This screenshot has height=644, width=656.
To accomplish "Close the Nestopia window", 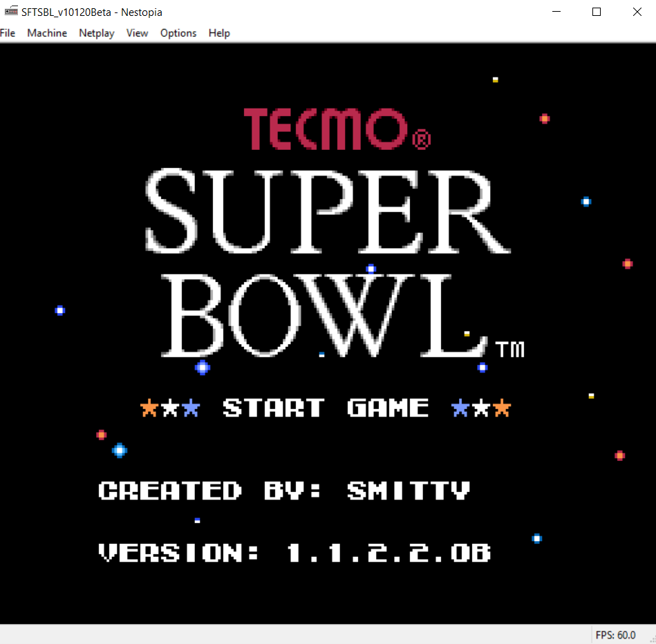I will (637, 12).
